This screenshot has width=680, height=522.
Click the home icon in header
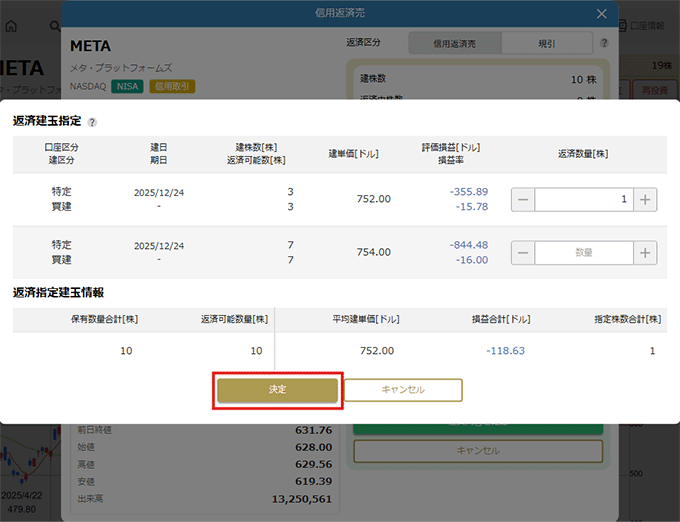pos(12,25)
